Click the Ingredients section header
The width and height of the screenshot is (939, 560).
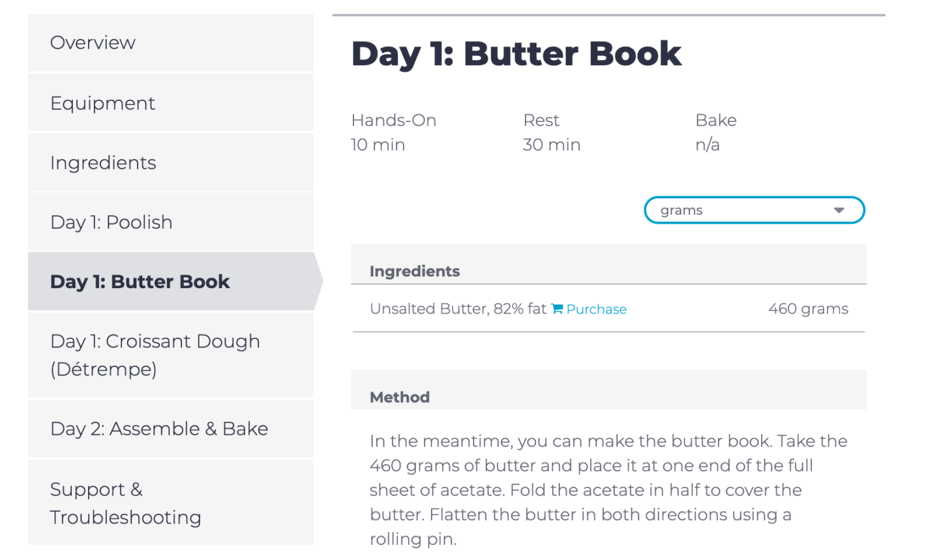pyautogui.click(x=415, y=271)
